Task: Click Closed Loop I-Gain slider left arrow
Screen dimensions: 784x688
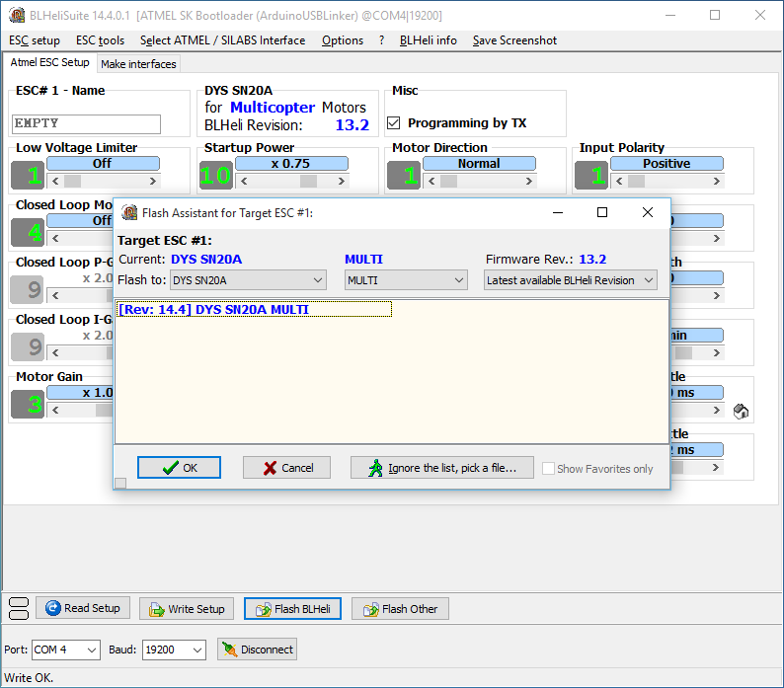Action: pyautogui.click(x=55, y=353)
